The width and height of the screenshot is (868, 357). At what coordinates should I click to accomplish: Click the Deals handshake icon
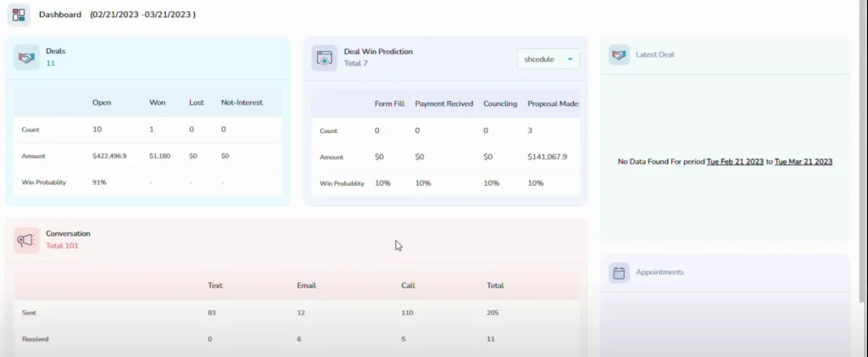coord(26,58)
